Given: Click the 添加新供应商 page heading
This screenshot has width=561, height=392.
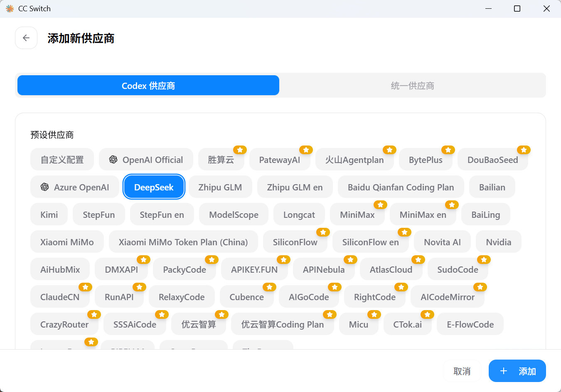Looking at the screenshot, I should pyautogui.click(x=81, y=38).
